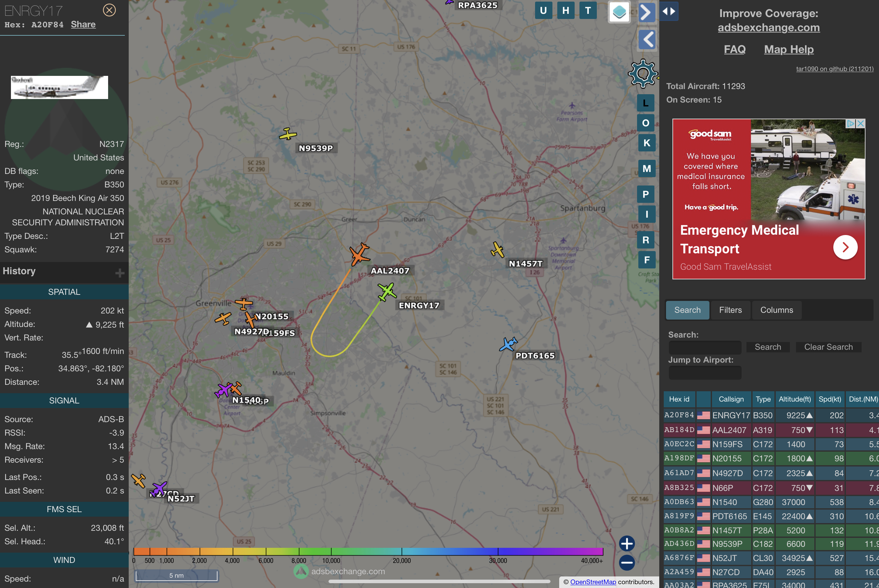This screenshot has width=879, height=588.
Task: Open adsbexchange.com coverage link
Action: [x=768, y=27]
